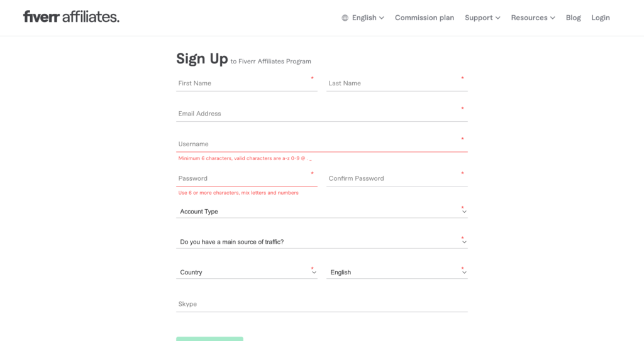This screenshot has width=644, height=341.
Task: Focus the Last Name field
Action: pos(397,84)
